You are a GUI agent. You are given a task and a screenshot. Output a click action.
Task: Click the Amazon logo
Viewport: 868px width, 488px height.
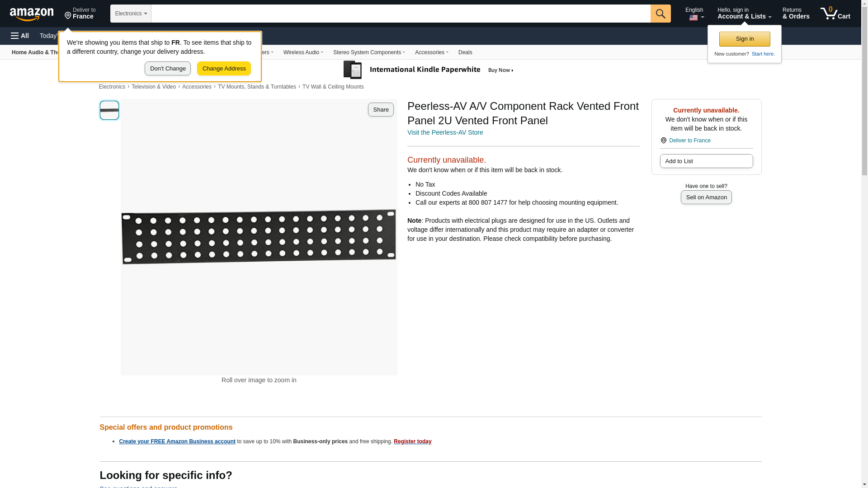pyautogui.click(x=32, y=14)
